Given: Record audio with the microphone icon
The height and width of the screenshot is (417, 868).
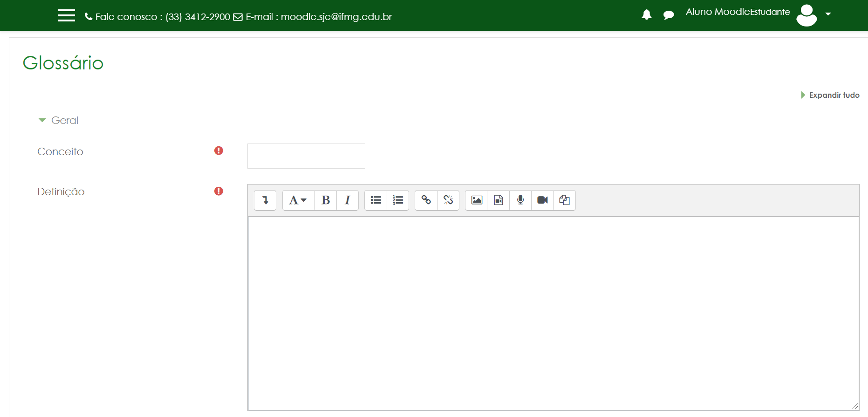Looking at the screenshot, I should point(520,200).
